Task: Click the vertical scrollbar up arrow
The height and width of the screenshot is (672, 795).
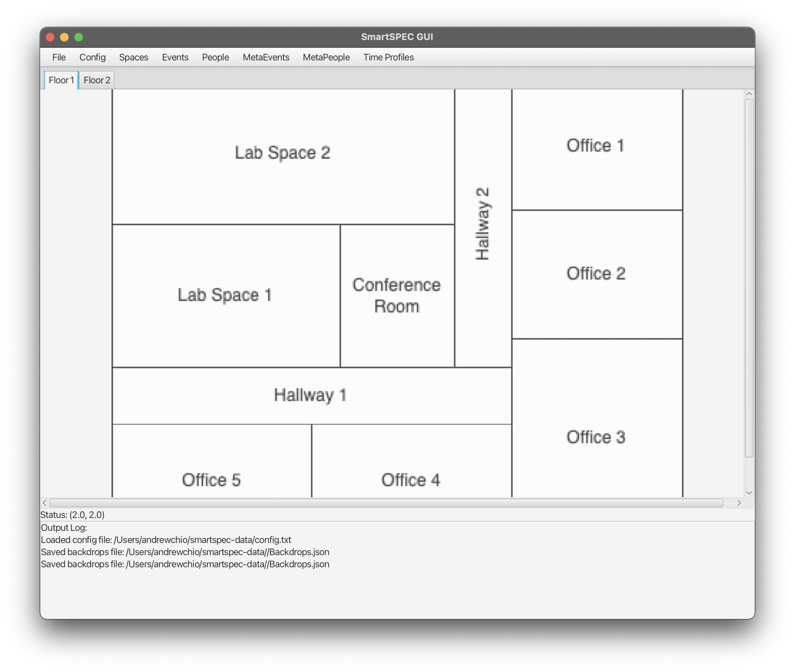Action: 749,94
